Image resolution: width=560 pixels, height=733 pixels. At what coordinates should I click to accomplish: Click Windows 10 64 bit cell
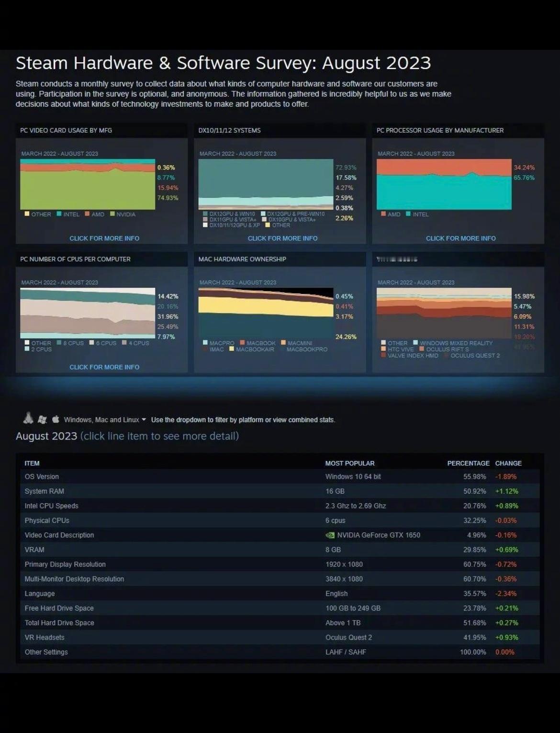click(353, 477)
